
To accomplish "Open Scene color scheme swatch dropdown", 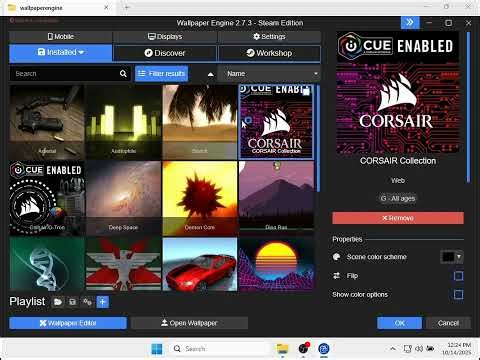I will 452,257.
